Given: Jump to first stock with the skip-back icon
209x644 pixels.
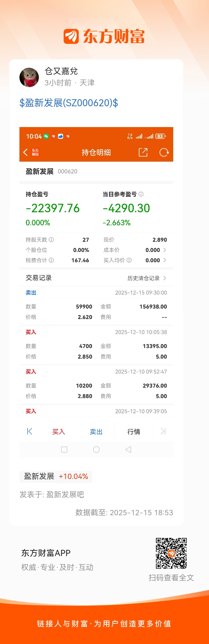Looking at the screenshot, I should 30,431.
